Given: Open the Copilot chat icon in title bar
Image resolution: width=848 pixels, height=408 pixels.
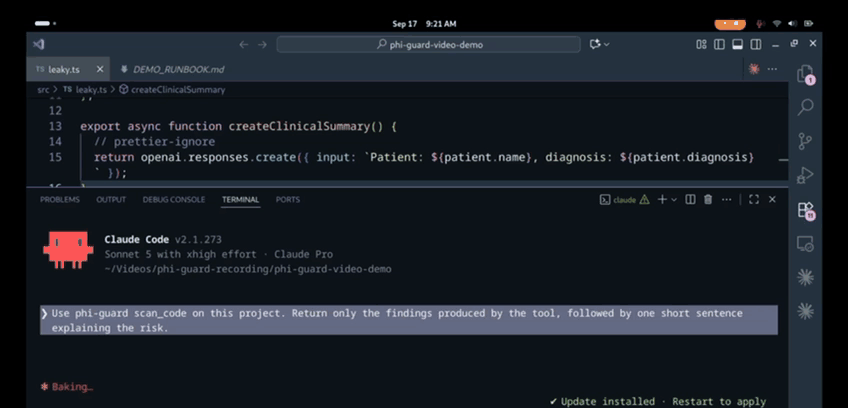Looking at the screenshot, I should coord(596,44).
